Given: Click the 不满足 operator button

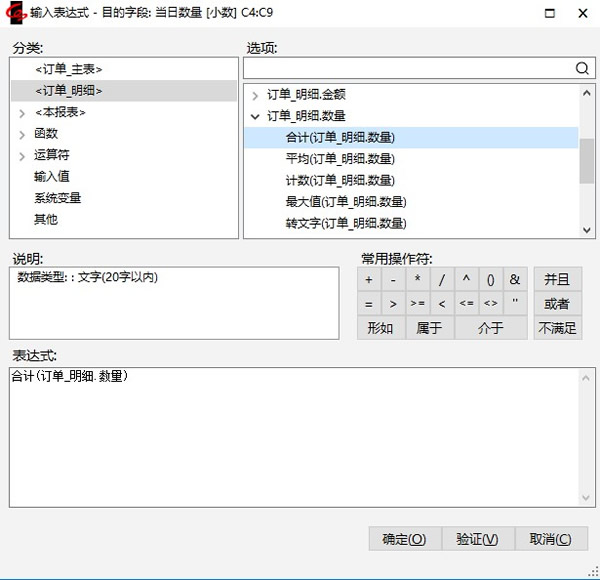Looking at the screenshot, I should (558, 328).
